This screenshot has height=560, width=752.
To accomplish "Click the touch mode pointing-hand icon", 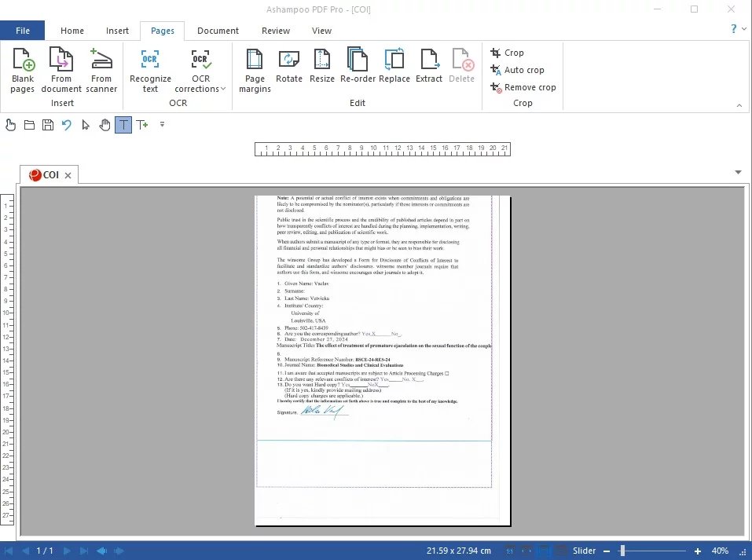I will point(10,125).
